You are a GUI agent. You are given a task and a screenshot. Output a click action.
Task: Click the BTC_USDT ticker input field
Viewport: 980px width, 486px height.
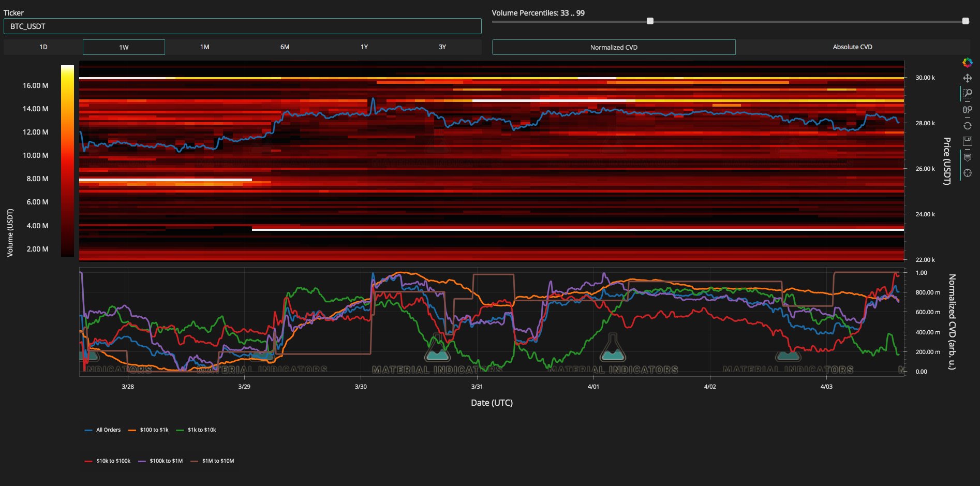tap(242, 26)
